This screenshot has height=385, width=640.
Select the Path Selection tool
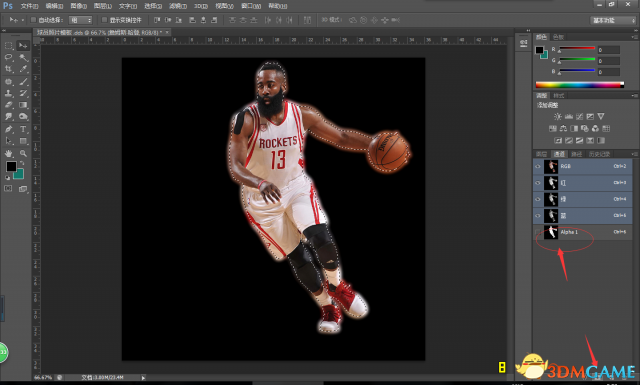tap(9, 141)
